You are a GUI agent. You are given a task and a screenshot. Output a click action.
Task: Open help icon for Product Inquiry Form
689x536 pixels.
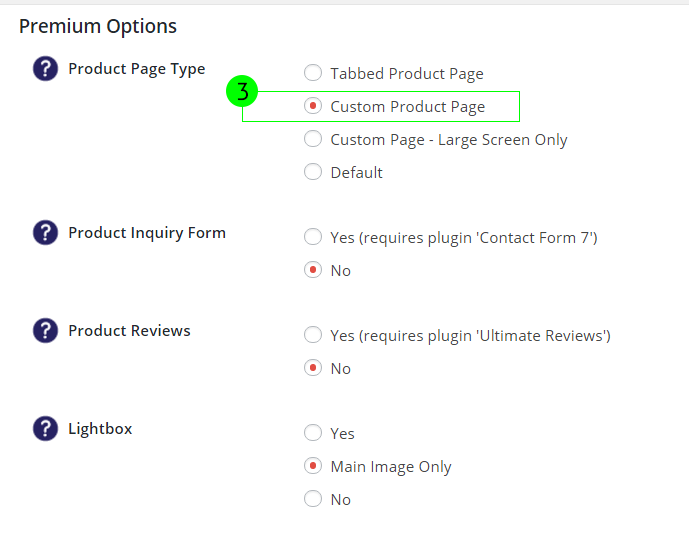(45, 232)
